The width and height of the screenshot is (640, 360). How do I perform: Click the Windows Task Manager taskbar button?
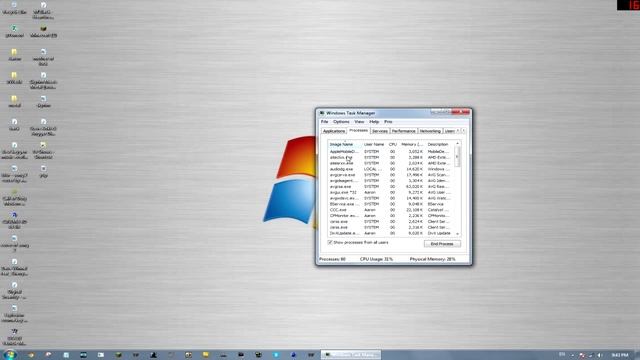tap(351, 355)
